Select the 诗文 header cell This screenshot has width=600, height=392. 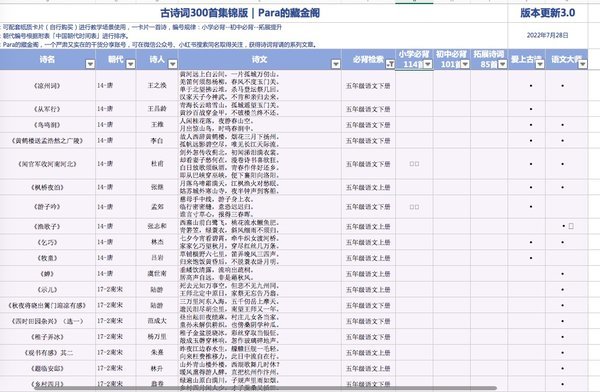260,59
